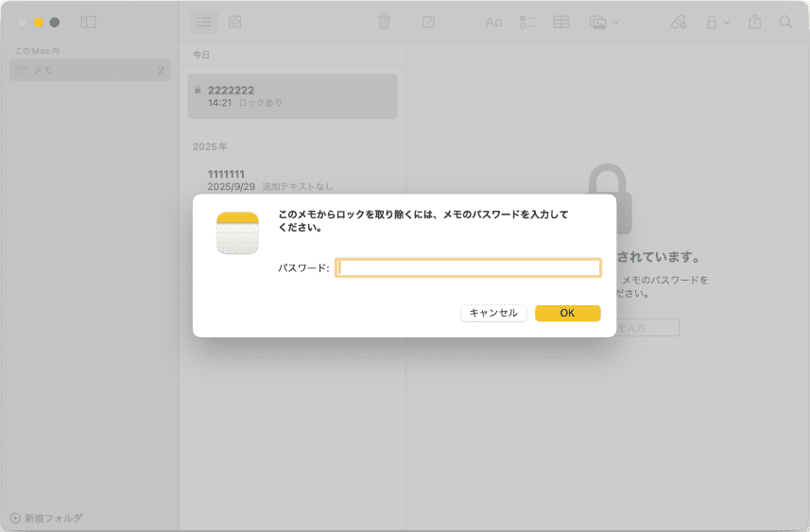The height and width of the screenshot is (532, 810).
Task: Switch to list view
Action: point(203,22)
